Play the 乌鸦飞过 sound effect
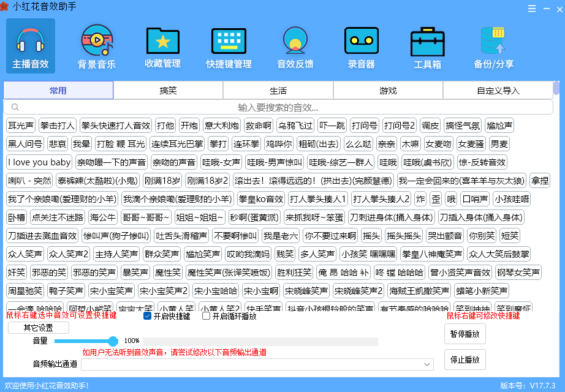 [295, 126]
